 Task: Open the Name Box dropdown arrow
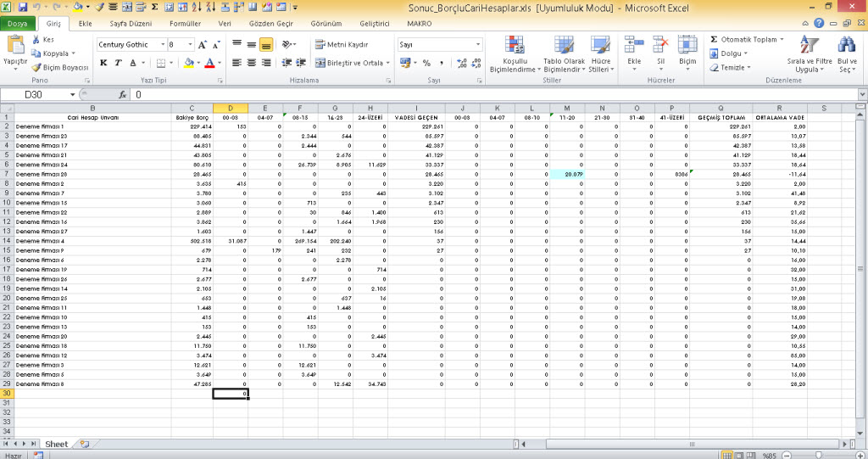72,95
